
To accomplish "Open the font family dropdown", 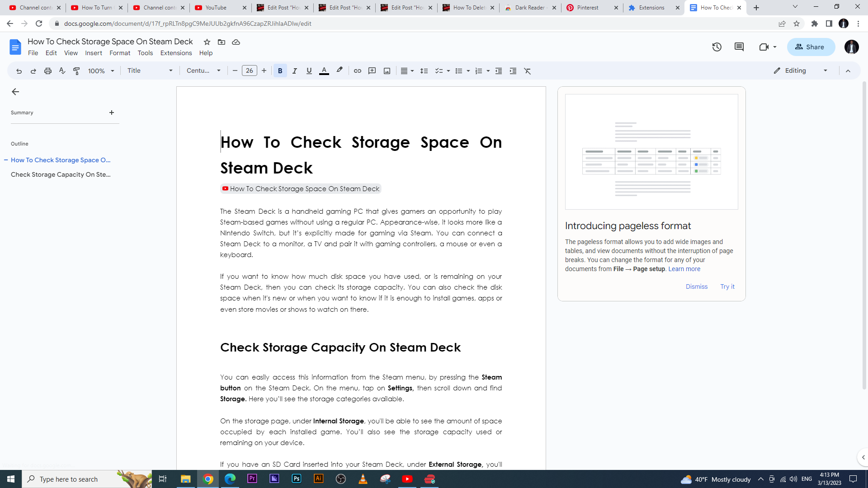I will 204,71.
